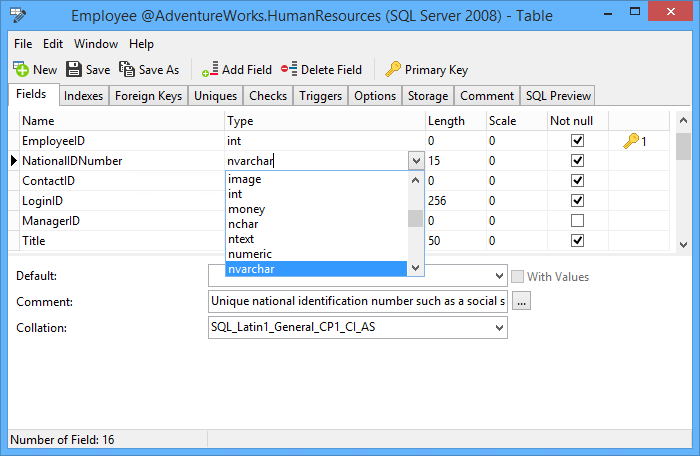
Task: Click the current row arrow beside NationalIDNumber
Action: click(x=14, y=160)
